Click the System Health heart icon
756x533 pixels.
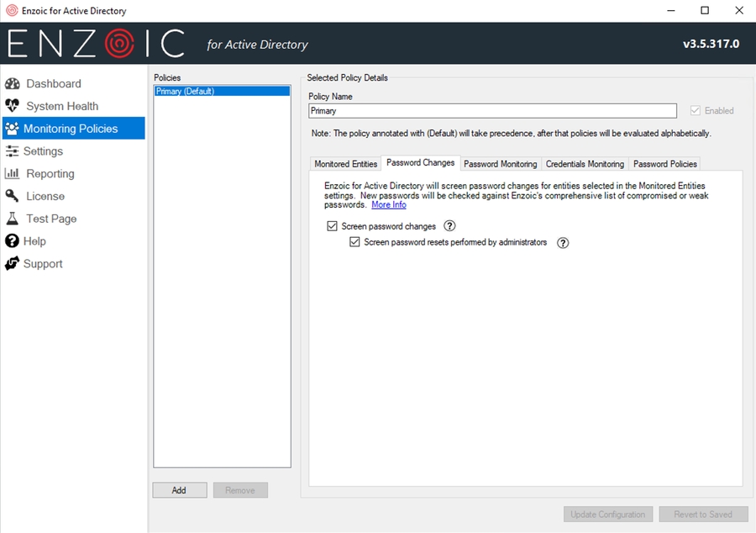(x=12, y=106)
